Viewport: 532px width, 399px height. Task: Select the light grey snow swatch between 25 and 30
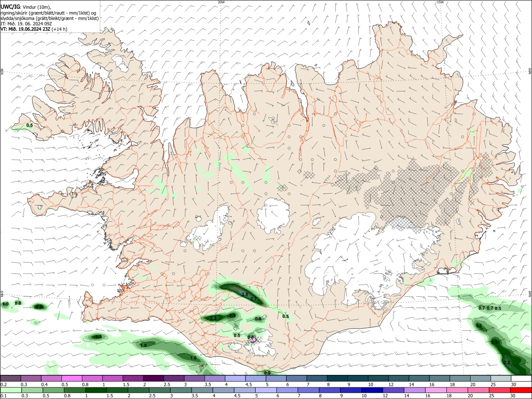point(500,378)
